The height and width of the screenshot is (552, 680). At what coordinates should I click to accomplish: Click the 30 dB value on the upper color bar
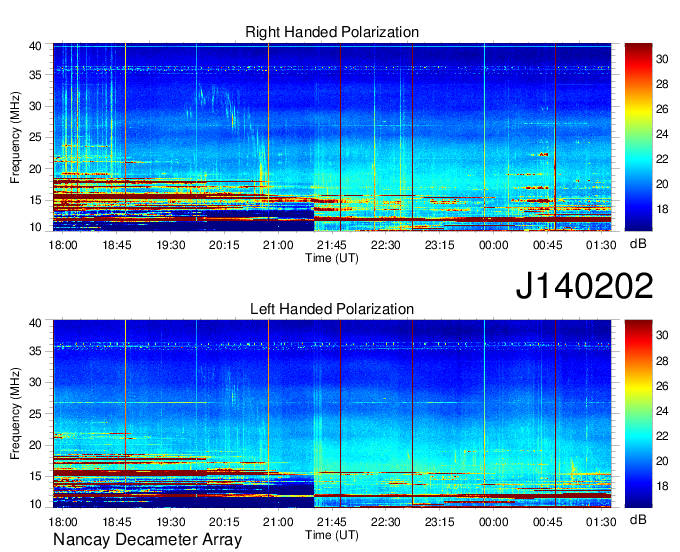(x=662, y=59)
